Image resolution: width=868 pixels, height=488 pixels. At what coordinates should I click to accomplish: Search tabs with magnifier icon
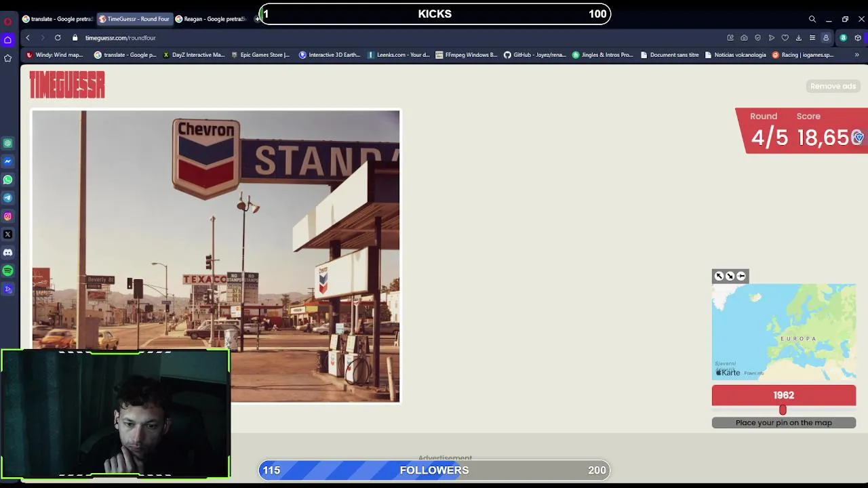pos(812,19)
